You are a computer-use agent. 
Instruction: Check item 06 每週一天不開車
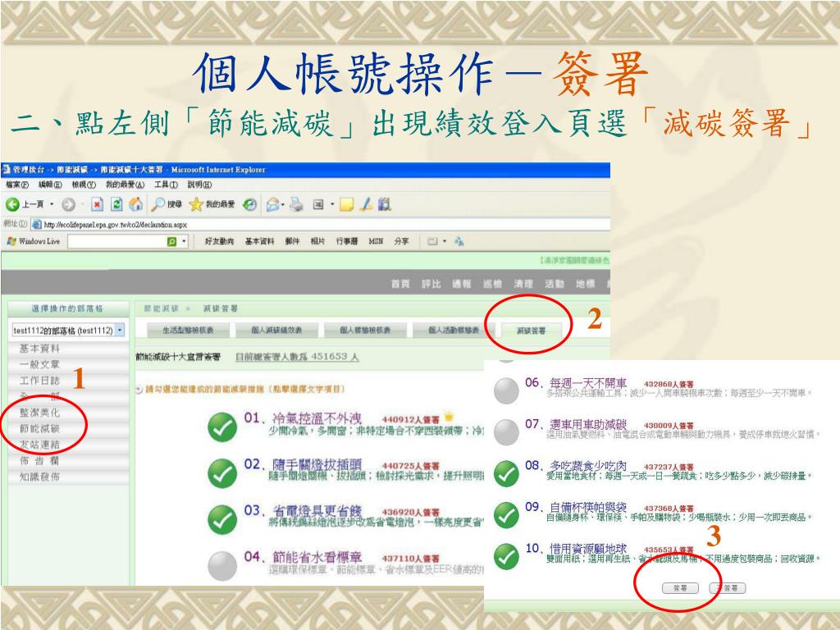coord(506,390)
